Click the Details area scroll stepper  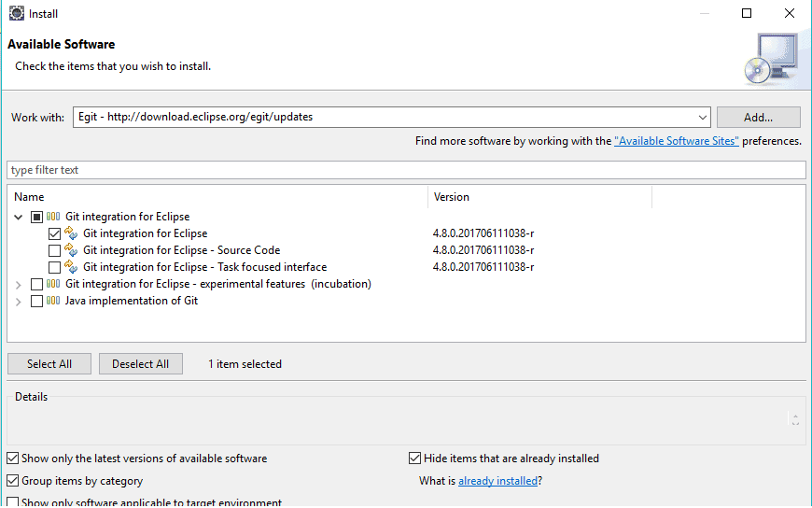point(794,420)
